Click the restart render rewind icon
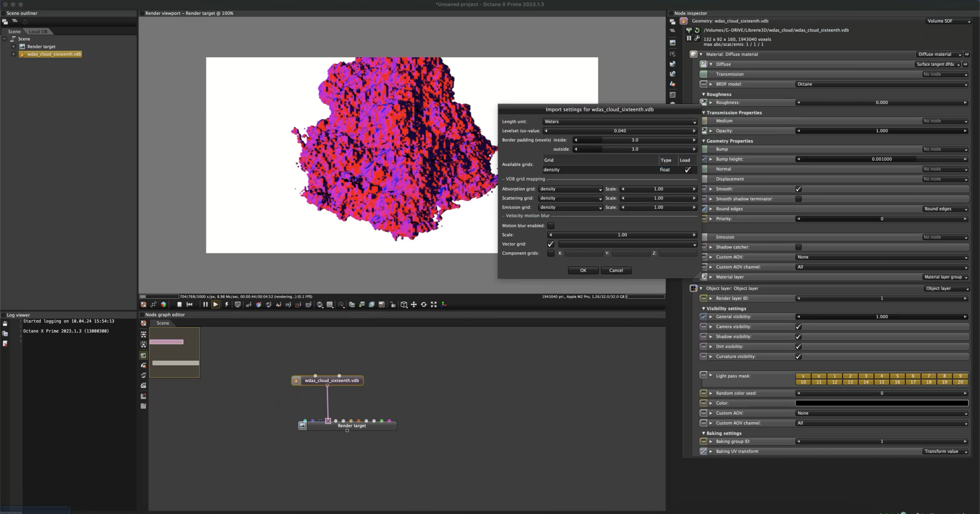 189,305
